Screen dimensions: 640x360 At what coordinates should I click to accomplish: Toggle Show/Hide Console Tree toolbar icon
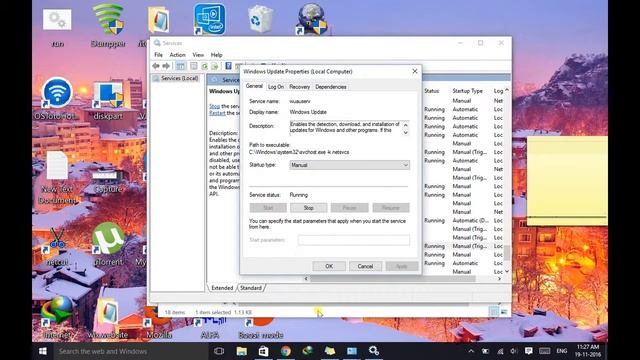point(180,66)
